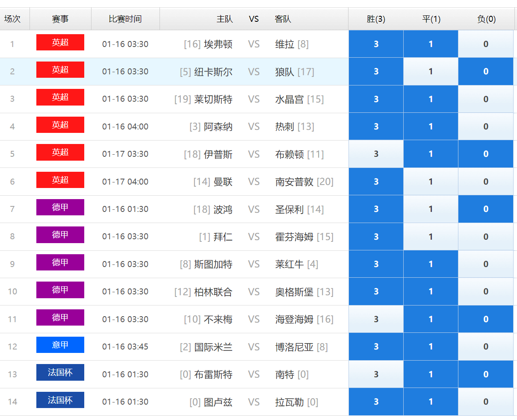Toggle the 1 option for 波鸿 vs 圣保利

point(431,209)
